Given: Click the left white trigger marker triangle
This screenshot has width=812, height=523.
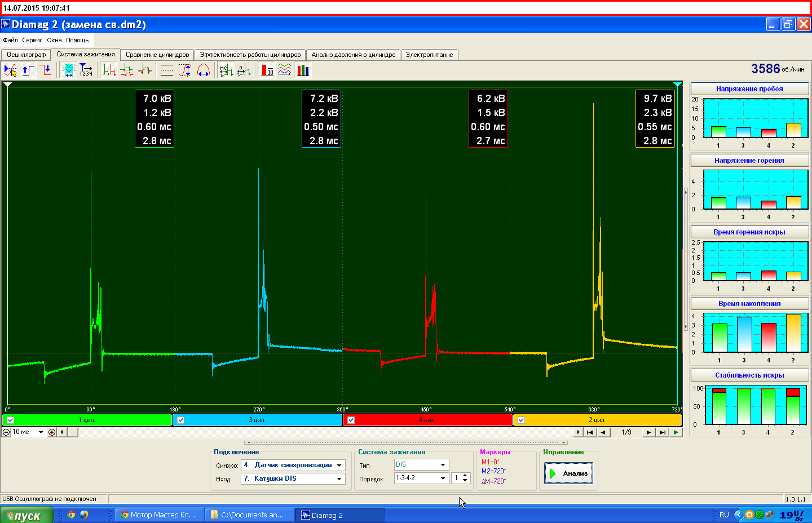Looking at the screenshot, I should tap(8, 84).
